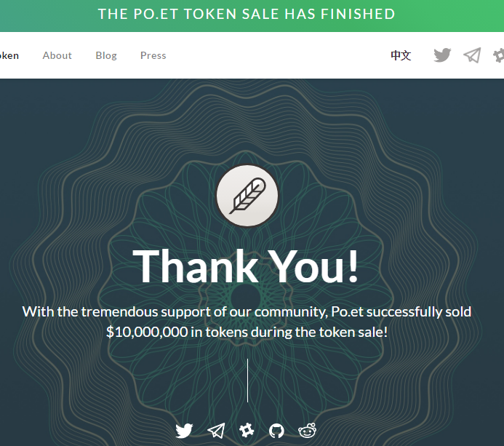This screenshot has width=504, height=446.
Task: Open Telegram icon in the hero social row
Action: (x=216, y=431)
